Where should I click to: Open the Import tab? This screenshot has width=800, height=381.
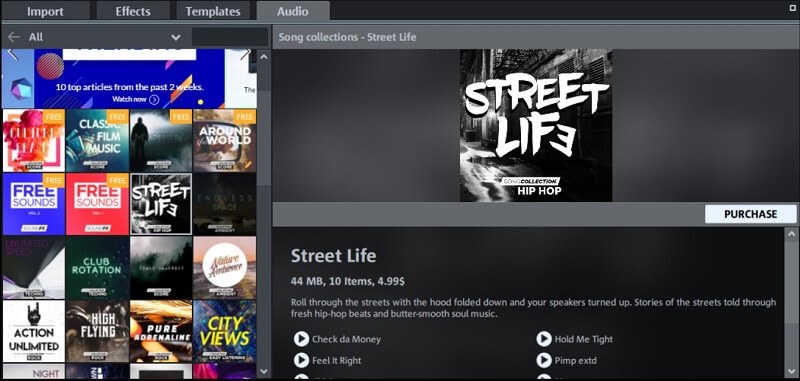click(45, 11)
